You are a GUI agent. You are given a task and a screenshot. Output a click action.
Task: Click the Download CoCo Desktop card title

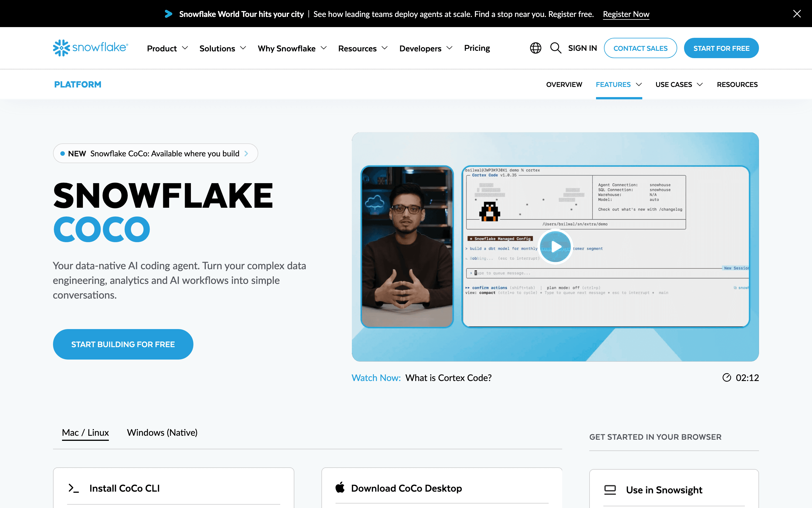406,488
